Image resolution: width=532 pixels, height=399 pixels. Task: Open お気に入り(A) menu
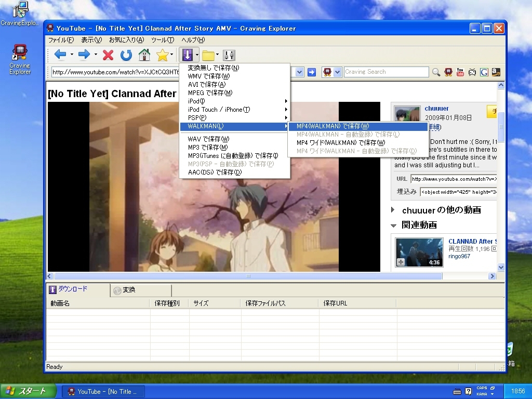pyautogui.click(x=126, y=40)
